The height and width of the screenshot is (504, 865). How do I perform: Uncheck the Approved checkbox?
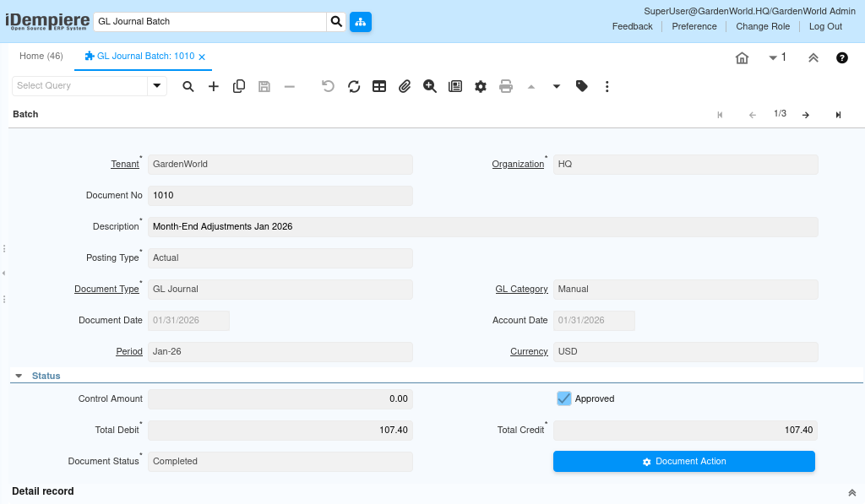pos(564,398)
